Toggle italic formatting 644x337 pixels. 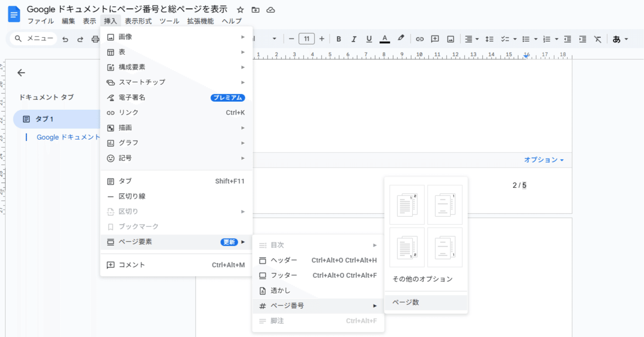coord(354,38)
